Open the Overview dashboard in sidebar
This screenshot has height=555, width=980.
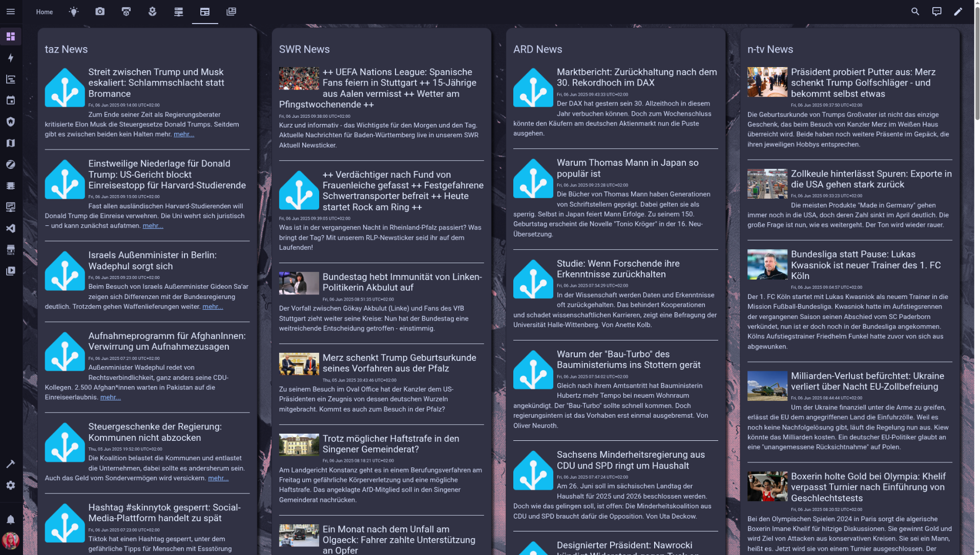11,36
